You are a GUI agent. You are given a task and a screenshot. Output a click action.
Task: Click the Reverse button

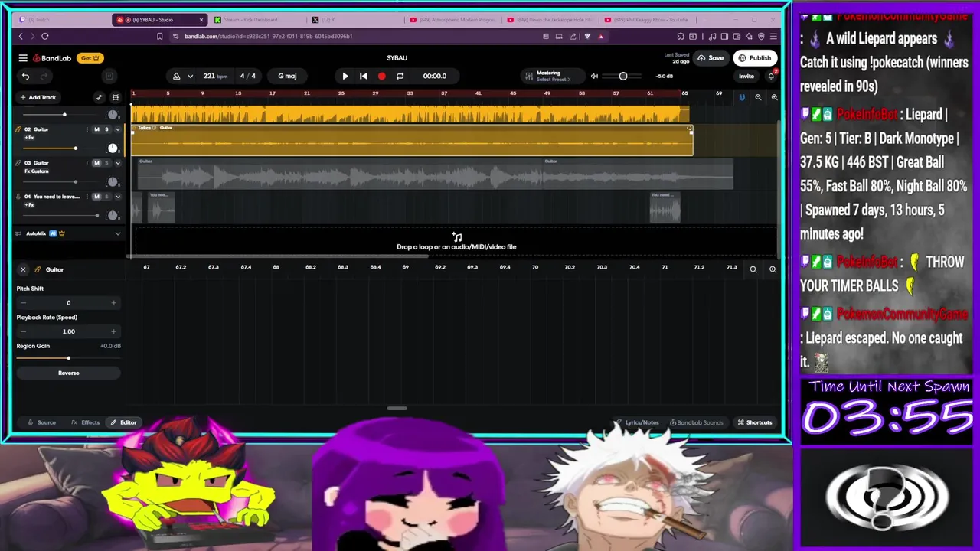point(68,373)
